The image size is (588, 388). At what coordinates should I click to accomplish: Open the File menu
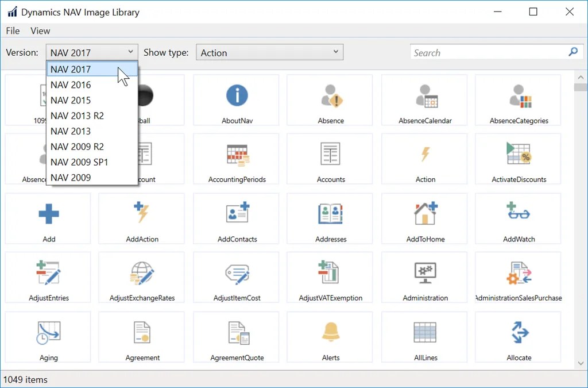point(13,31)
